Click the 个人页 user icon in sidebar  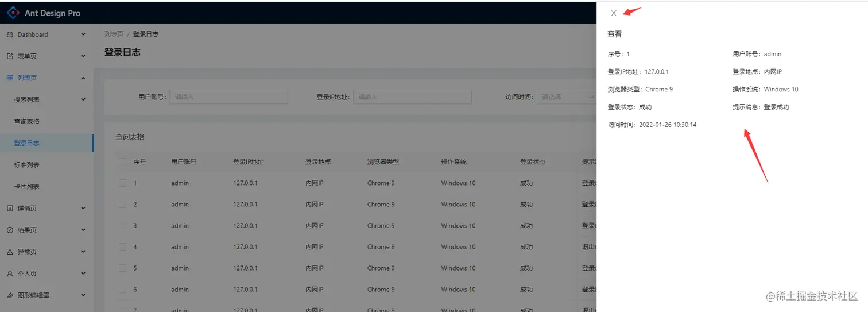click(10, 274)
